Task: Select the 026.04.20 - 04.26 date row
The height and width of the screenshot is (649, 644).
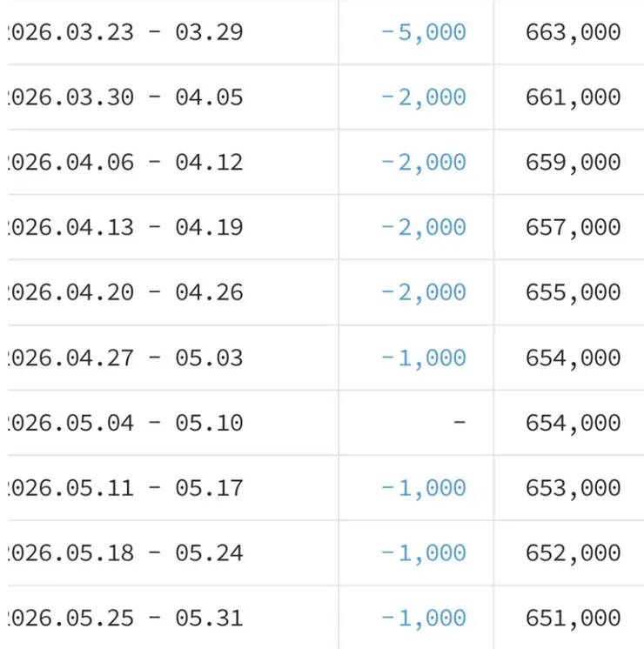Action: point(125,292)
